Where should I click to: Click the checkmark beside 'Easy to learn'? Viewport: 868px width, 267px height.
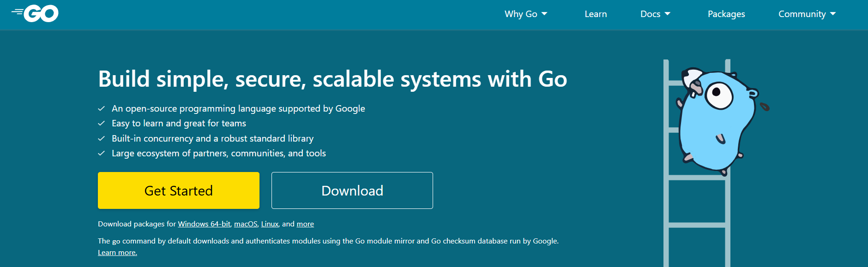click(x=102, y=124)
